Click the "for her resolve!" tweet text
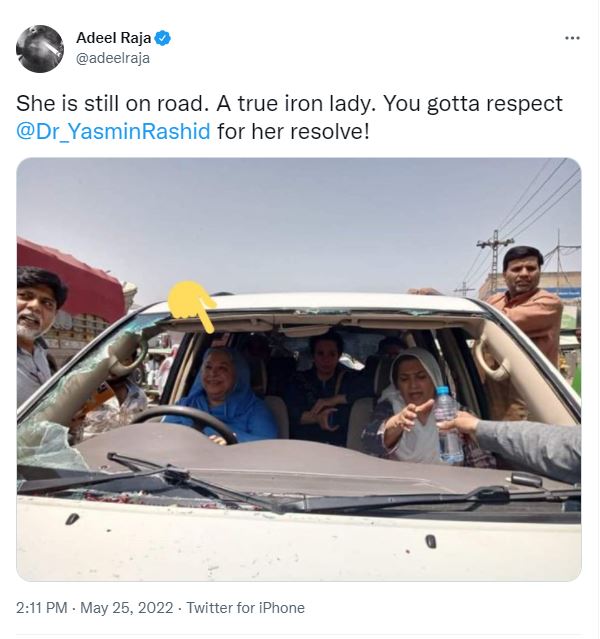 point(292,130)
